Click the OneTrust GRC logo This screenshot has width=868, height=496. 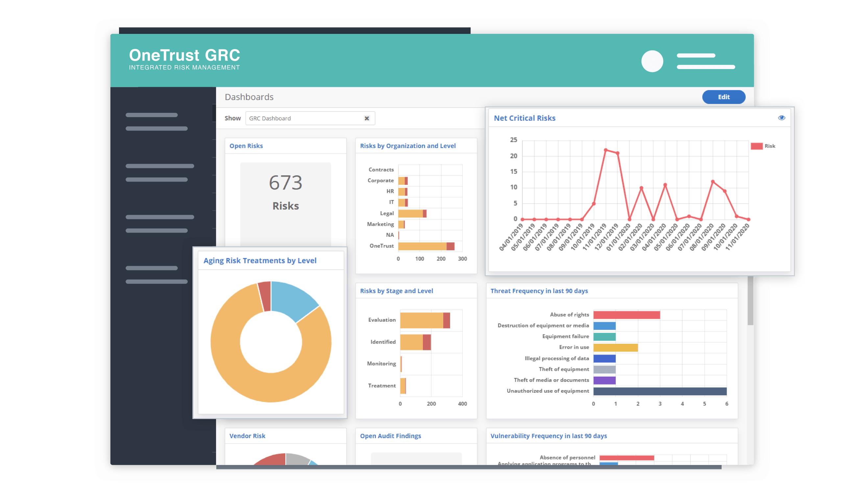pos(184,59)
